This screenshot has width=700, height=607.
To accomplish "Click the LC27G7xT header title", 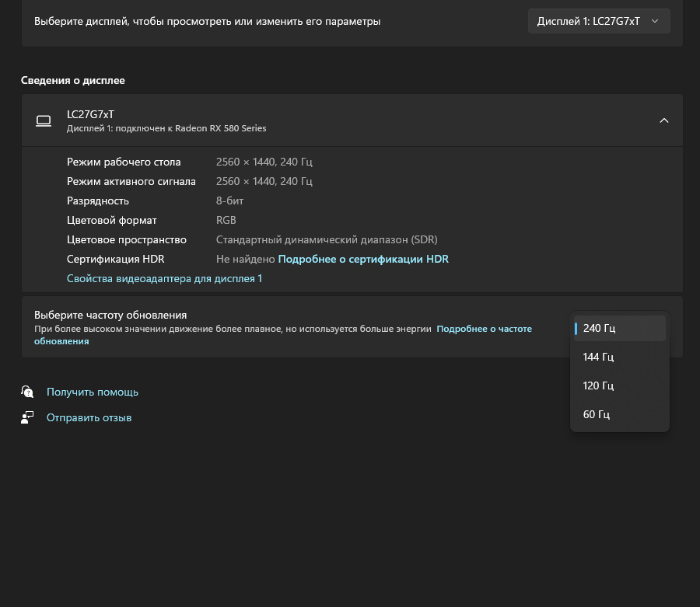I will point(91,114).
